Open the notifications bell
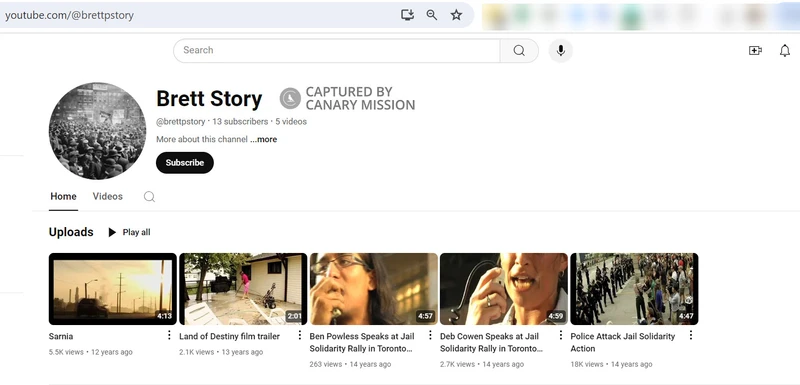The image size is (800, 385). (785, 50)
